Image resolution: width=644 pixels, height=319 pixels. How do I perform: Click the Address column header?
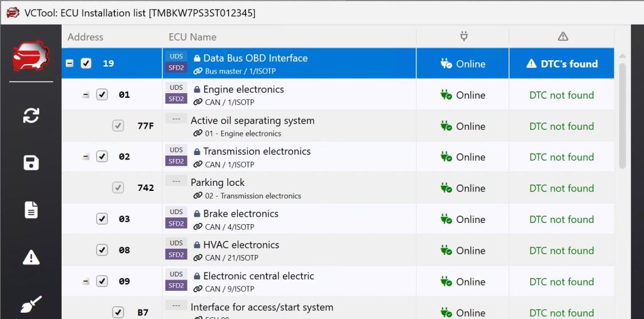[86, 37]
